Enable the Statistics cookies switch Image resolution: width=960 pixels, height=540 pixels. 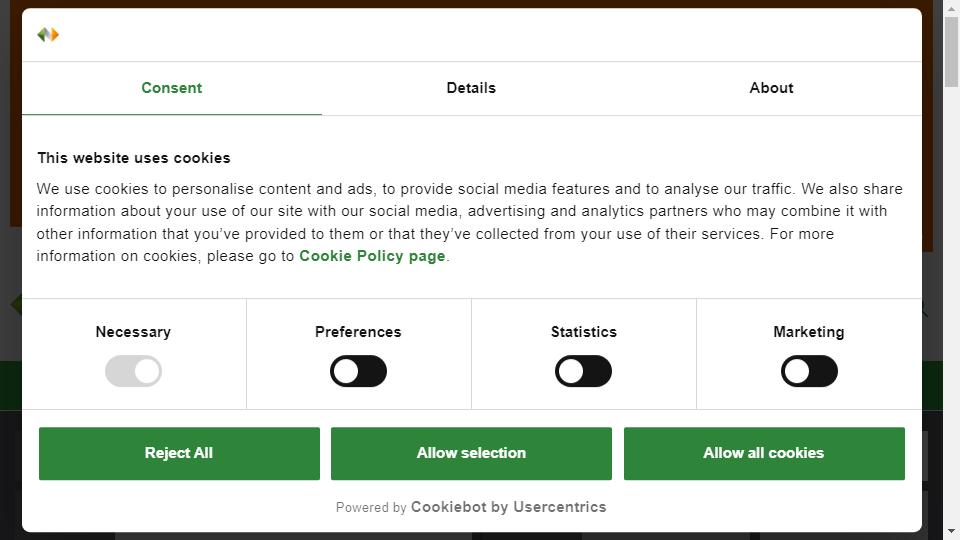[x=583, y=371]
